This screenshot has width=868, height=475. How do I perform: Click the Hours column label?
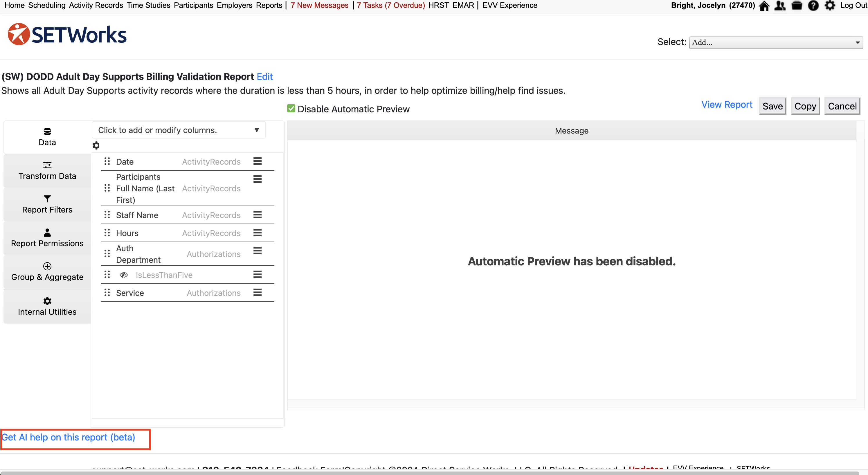click(127, 233)
